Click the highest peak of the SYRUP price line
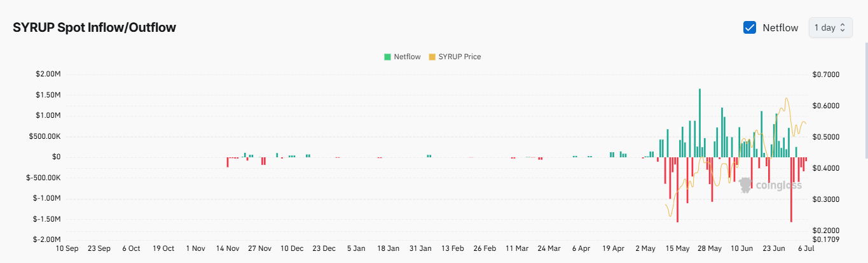The image size is (868, 263). coord(787,99)
